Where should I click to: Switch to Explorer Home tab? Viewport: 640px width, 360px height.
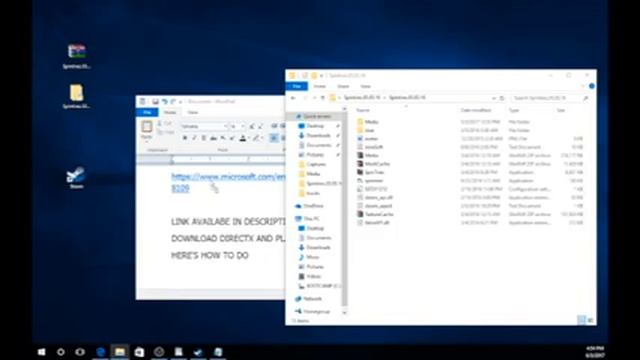click(320, 87)
